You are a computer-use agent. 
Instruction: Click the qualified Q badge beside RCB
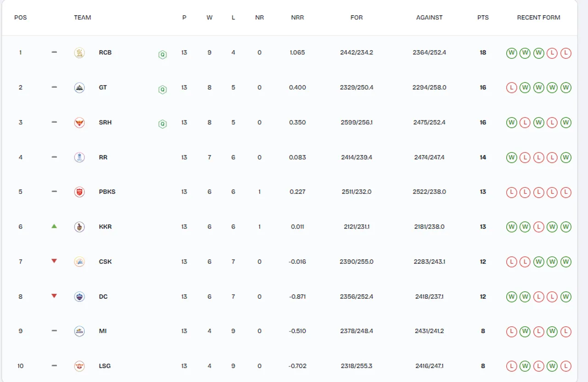[162, 55]
